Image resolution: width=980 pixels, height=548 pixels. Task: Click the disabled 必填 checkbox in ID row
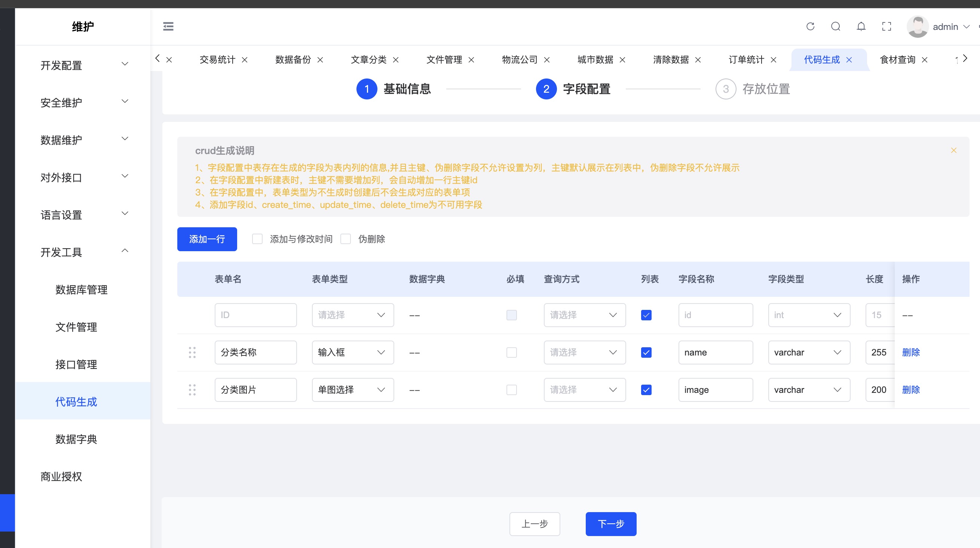click(x=512, y=315)
